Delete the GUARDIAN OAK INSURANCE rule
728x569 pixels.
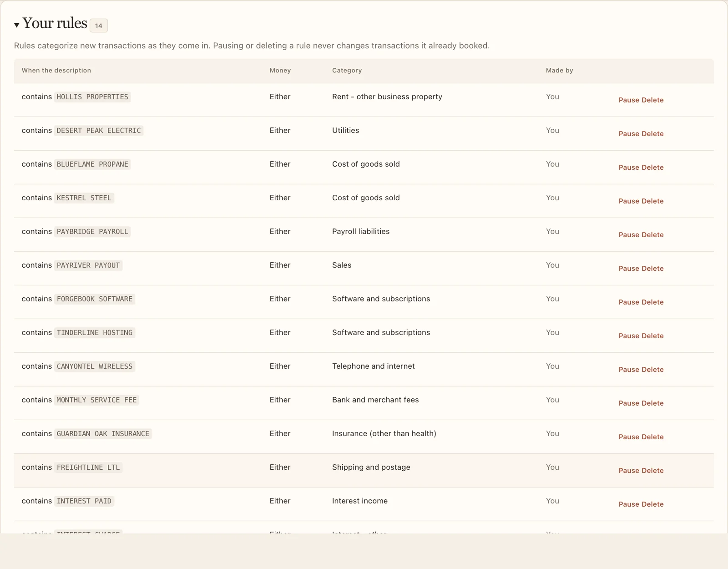652,437
